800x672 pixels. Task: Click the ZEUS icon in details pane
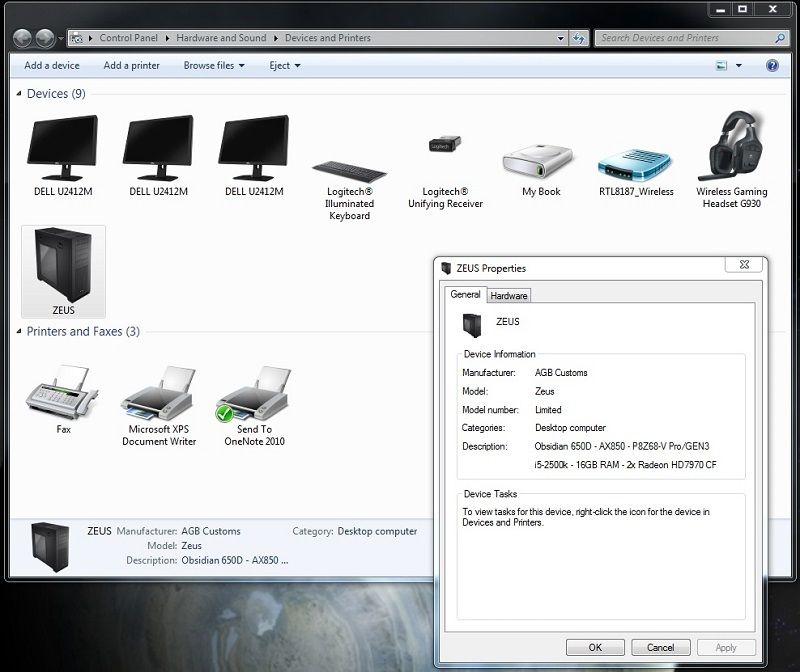click(50, 546)
